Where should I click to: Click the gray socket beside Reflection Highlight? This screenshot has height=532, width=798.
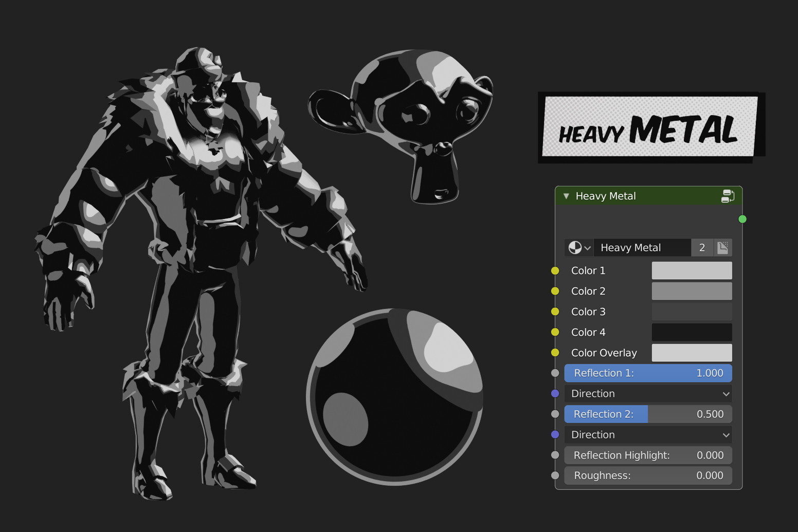click(555, 455)
